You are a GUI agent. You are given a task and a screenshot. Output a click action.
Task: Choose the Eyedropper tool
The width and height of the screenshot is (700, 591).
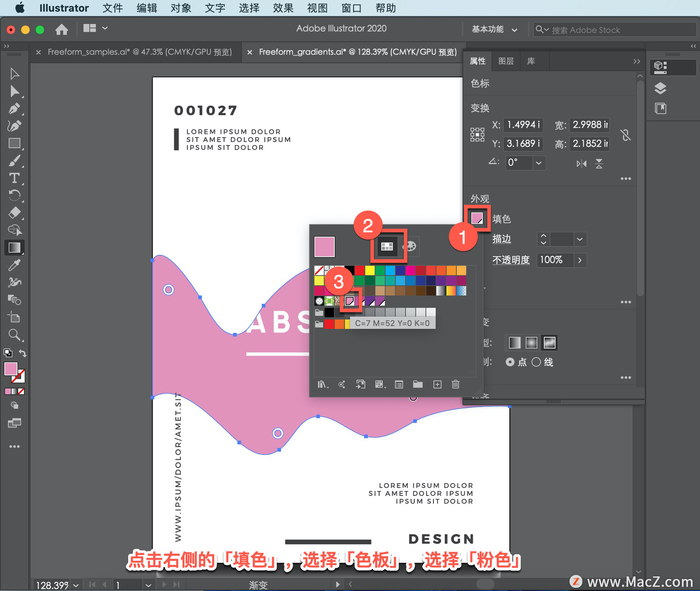point(15,265)
